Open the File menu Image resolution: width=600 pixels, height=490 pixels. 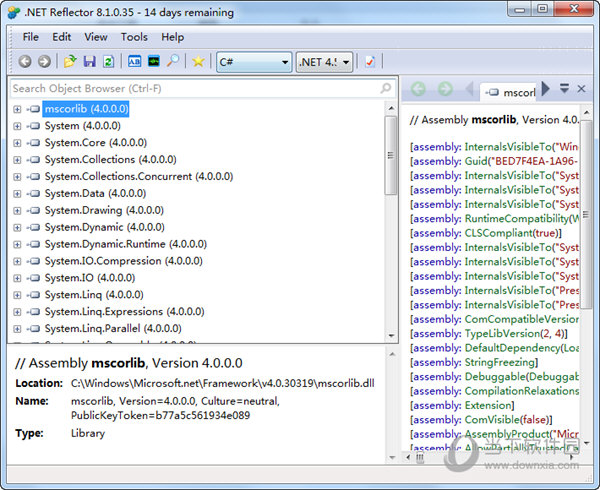(x=31, y=37)
